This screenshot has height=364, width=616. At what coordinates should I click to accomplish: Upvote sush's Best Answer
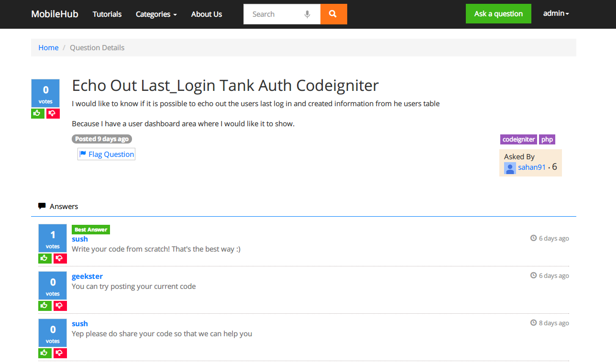pyautogui.click(x=45, y=258)
